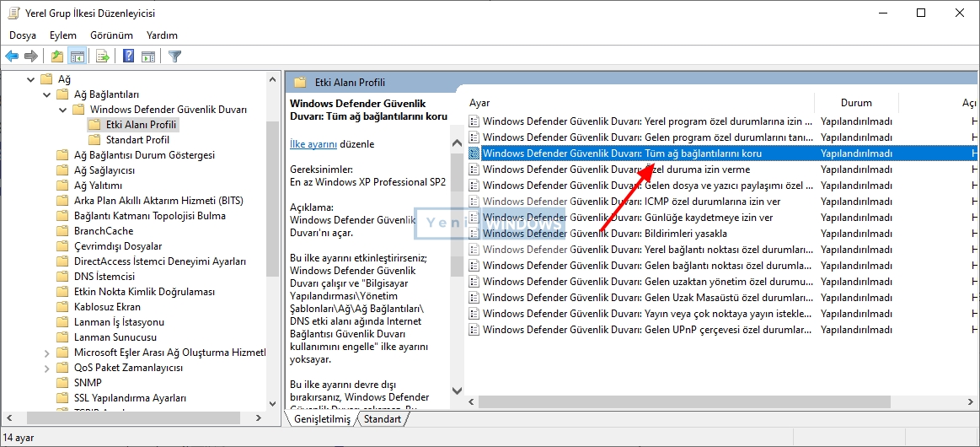Image resolution: width=980 pixels, height=447 pixels.
Task: Click the 'İlke ayarını' edit link
Action: tap(313, 143)
